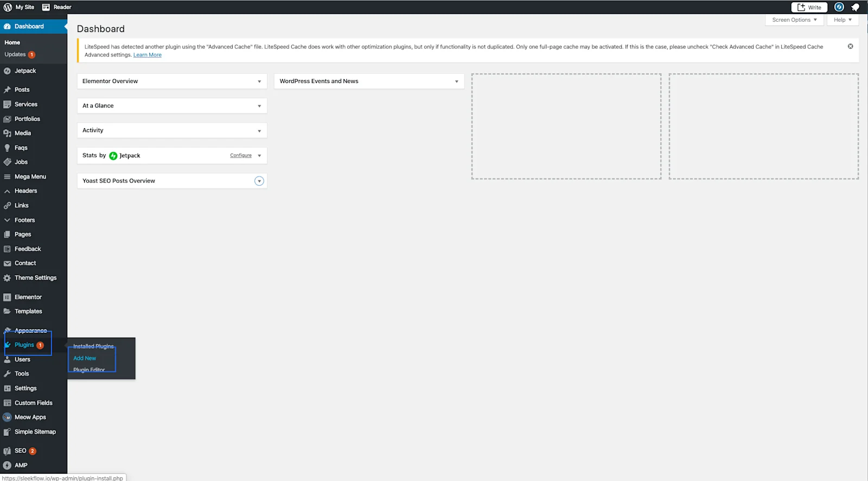Viewport: 868px width, 481px height.
Task: Click the Feedback sidebar icon
Action: (7, 249)
